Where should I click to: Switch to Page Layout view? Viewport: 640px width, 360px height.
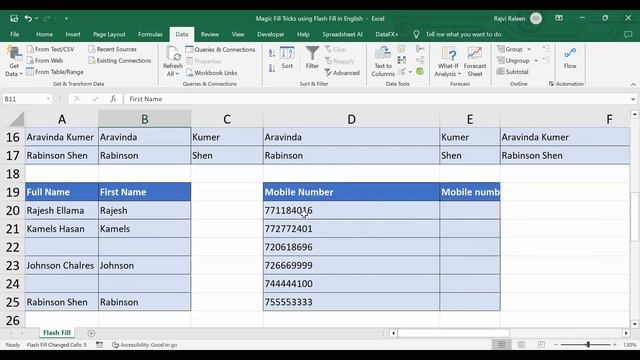click(521, 345)
